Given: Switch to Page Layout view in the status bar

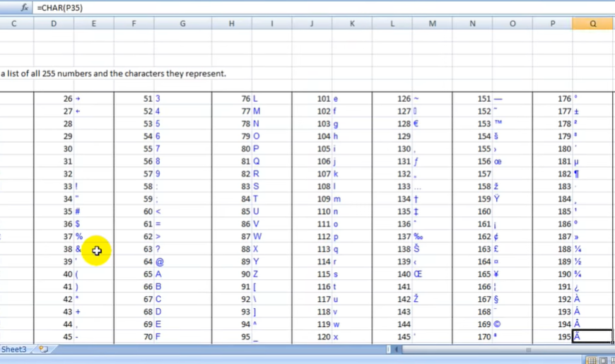Looking at the screenshot, I should click(x=603, y=360).
